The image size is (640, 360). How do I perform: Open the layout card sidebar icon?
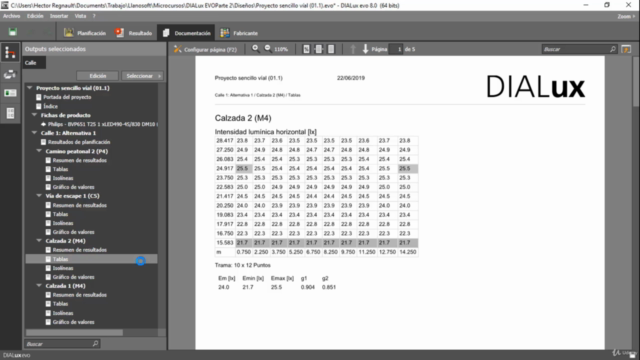click(10, 93)
